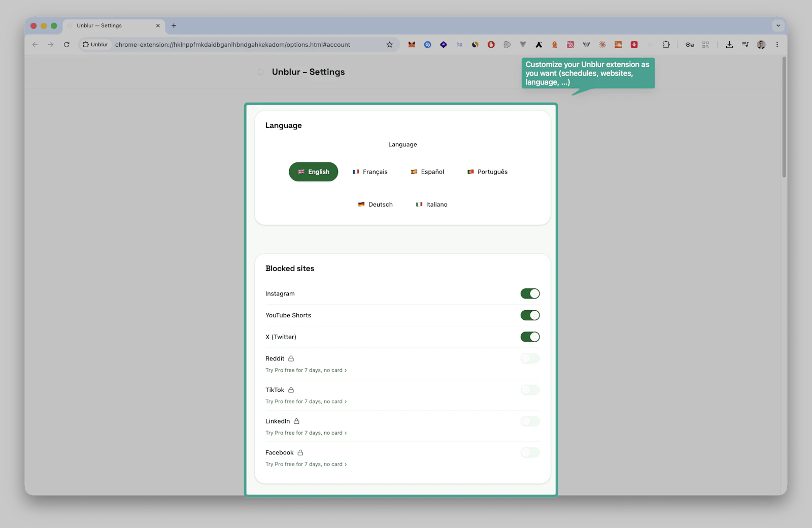
Task: Open the red download-arrow extension
Action: click(634, 45)
